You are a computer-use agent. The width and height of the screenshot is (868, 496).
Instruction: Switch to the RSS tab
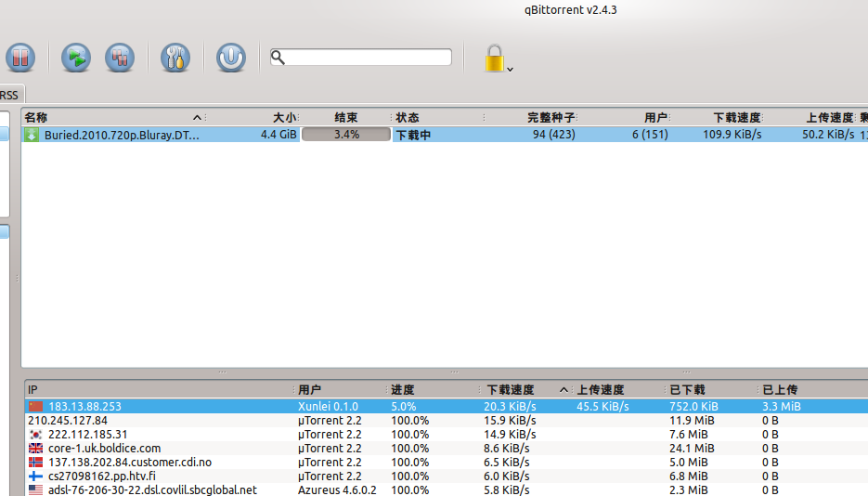point(10,96)
